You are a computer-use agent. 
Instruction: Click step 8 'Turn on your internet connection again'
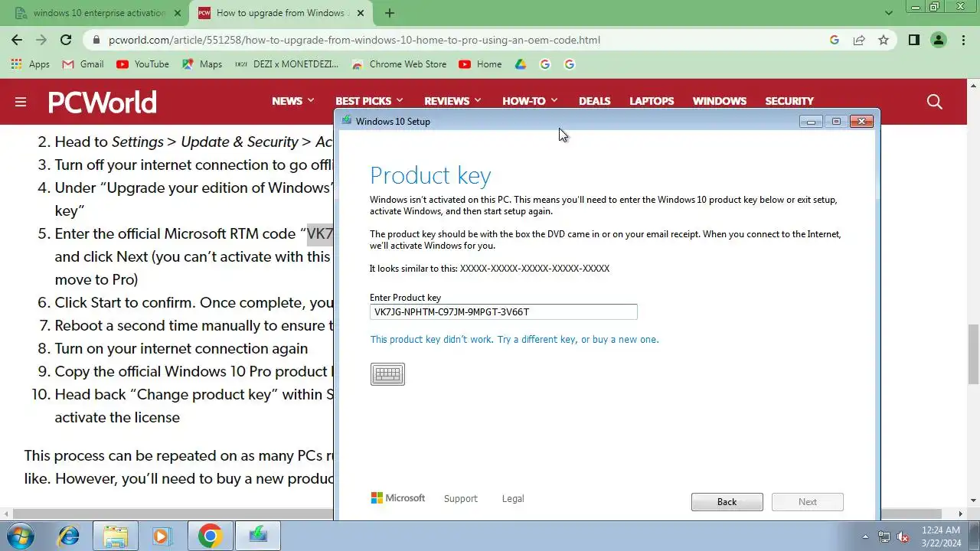point(181,348)
